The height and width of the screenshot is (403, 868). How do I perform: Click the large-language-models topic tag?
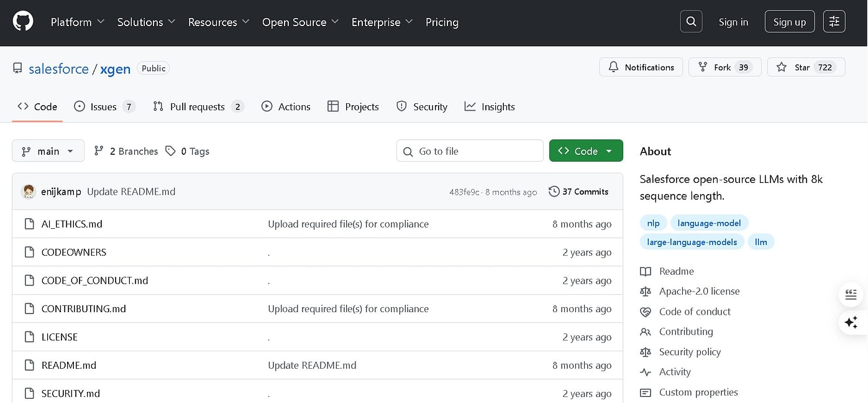tap(692, 242)
